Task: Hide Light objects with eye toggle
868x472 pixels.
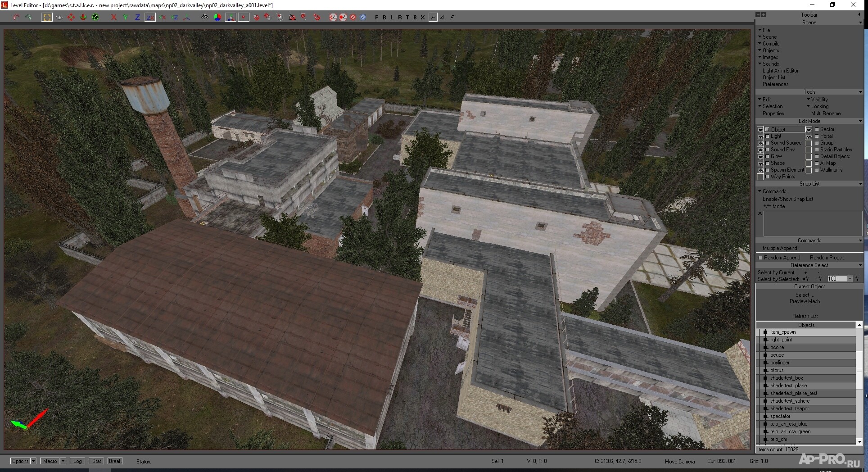Action: 760,136
